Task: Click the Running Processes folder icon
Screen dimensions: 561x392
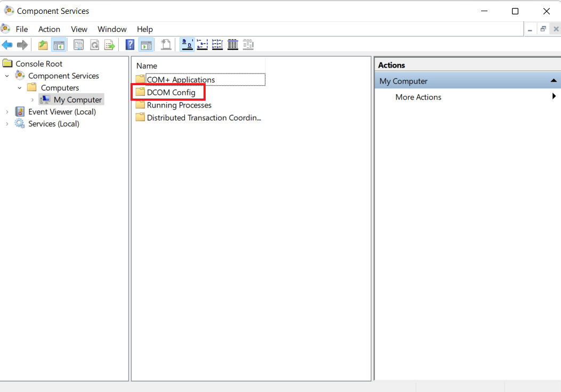Action: tap(140, 105)
